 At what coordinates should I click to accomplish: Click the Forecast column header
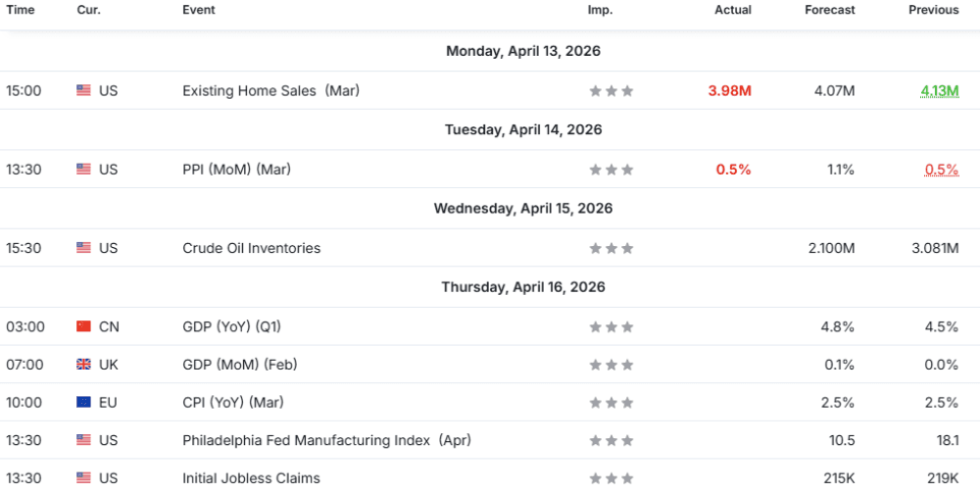coord(829,10)
